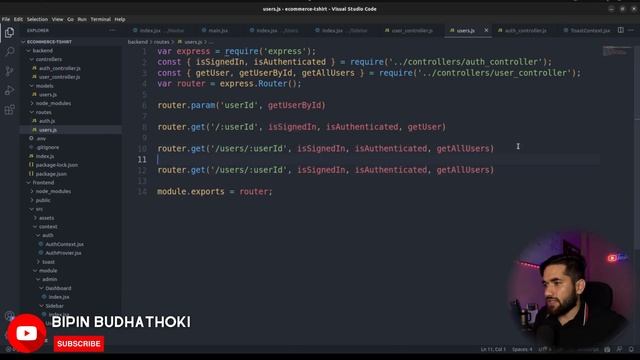Click the notifications bell in status bar

631,349
